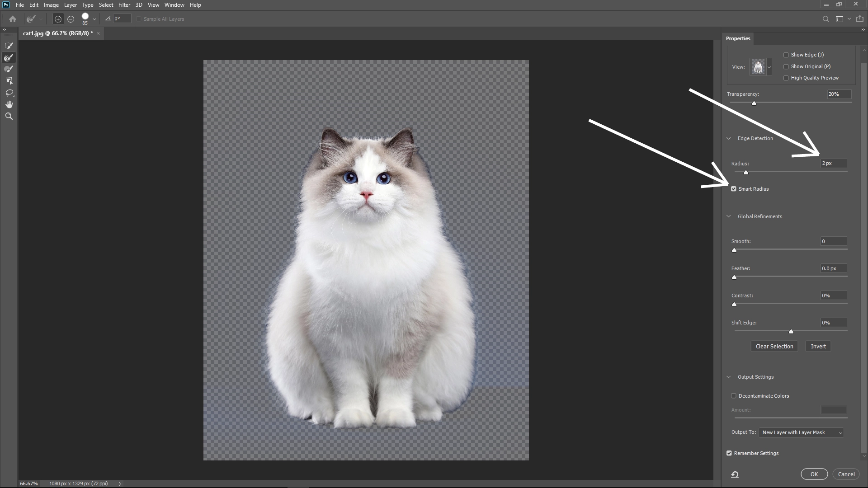This screenshot has width=868, height=488.
Task: Open the View mode dropdown
Action: [770, 66]
